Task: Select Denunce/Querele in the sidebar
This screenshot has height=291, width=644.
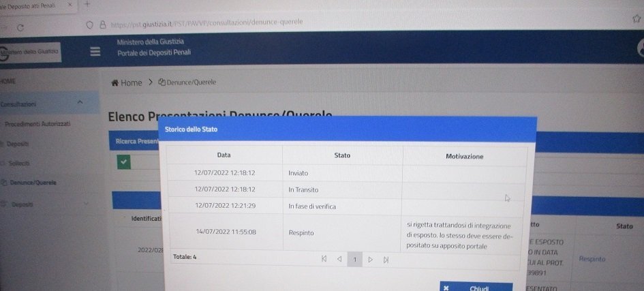Action: click(33, 183)
